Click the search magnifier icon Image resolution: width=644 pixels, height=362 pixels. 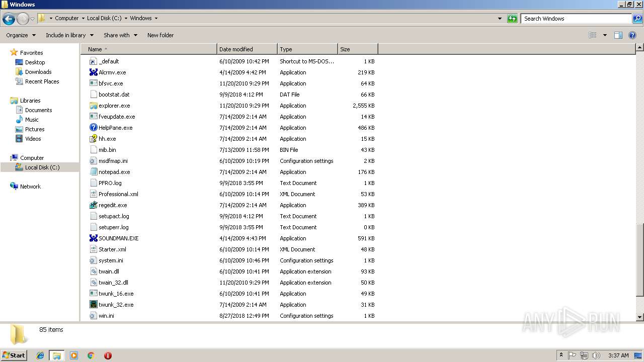point(637,19)
